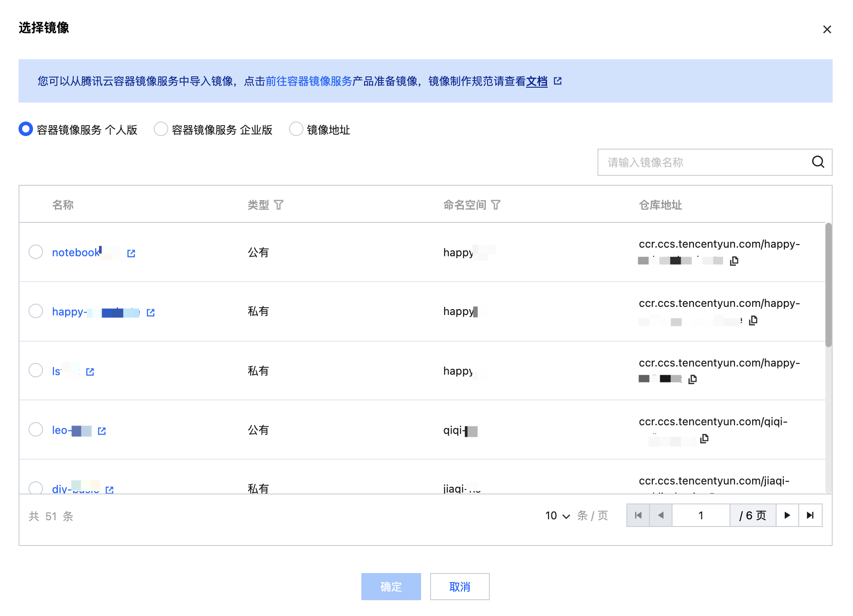
Task: Select 镜像地址 radio option
Action: [x=296, y=129]
